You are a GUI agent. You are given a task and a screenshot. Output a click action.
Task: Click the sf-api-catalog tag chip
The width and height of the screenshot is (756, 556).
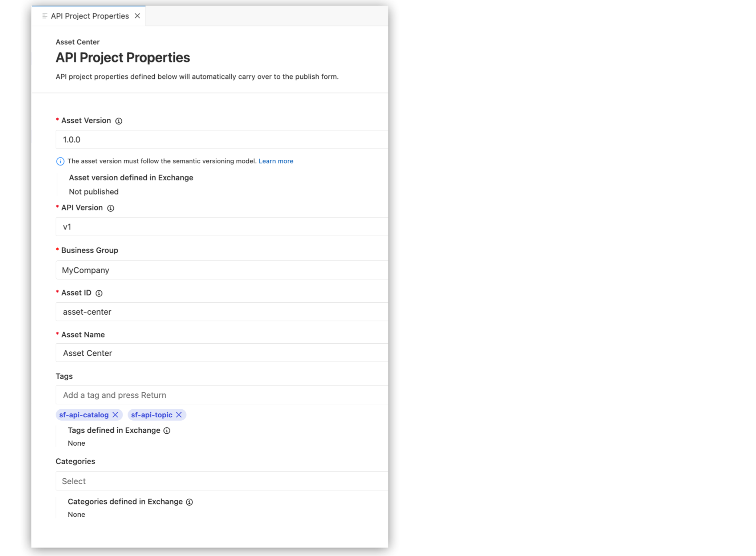tap(84, 415)
